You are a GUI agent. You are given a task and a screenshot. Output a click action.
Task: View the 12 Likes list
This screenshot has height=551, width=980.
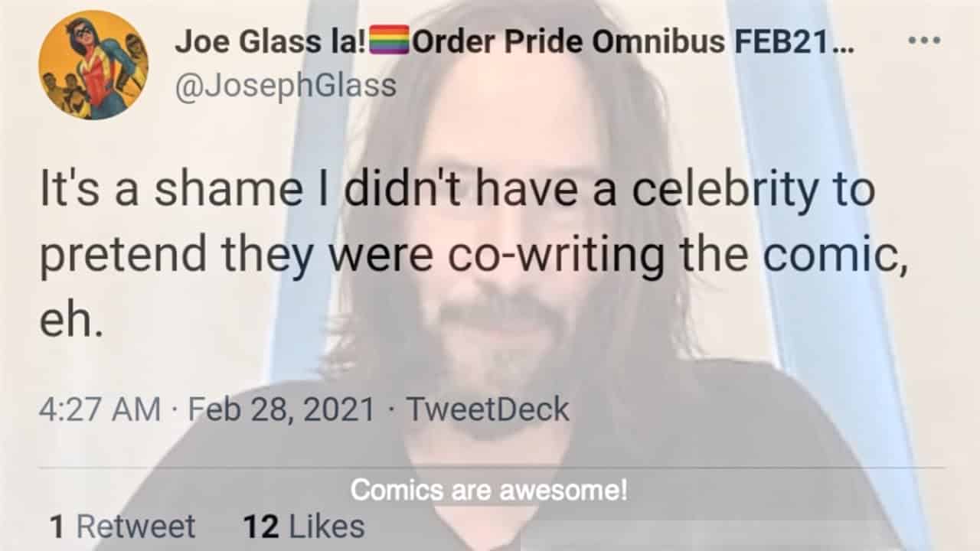[303, 527]
